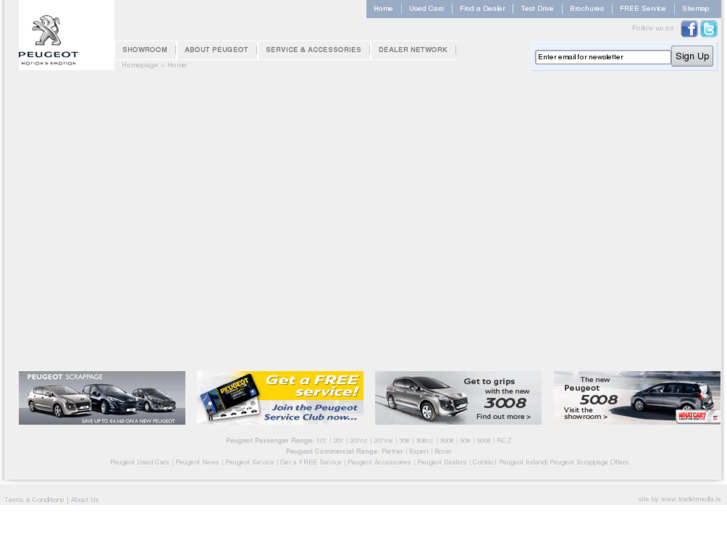Open Peugeot Scrappage Offers footer link
727x545 pixels.
(x=589, y=462)
